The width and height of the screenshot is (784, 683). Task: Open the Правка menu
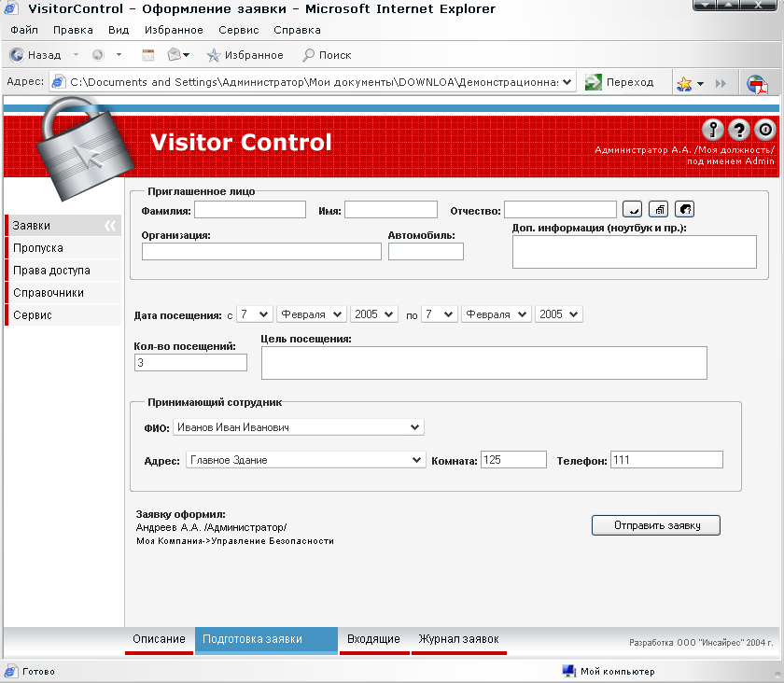(x=73, y=30)
